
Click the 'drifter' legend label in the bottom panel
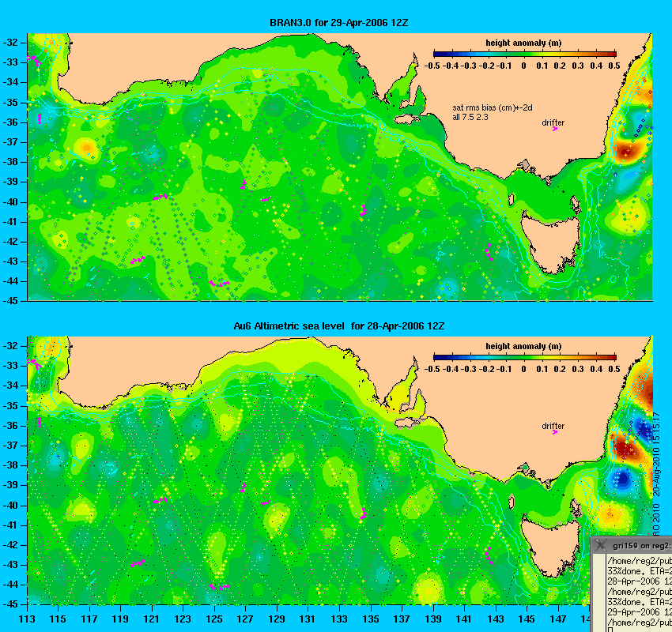tap(553, 426)
